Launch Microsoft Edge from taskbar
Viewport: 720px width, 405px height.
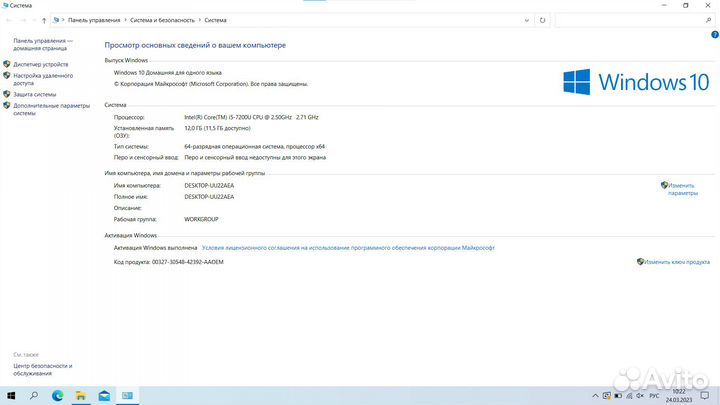(x=57, y=395)
